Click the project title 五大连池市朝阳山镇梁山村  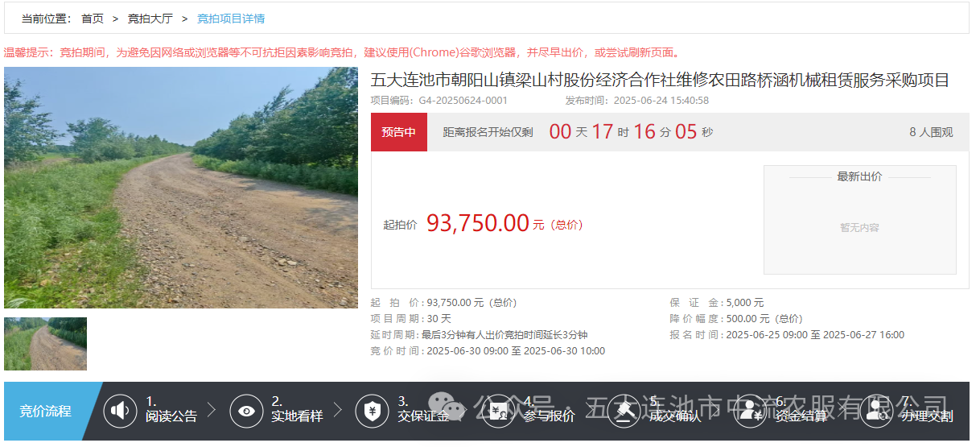660,80
